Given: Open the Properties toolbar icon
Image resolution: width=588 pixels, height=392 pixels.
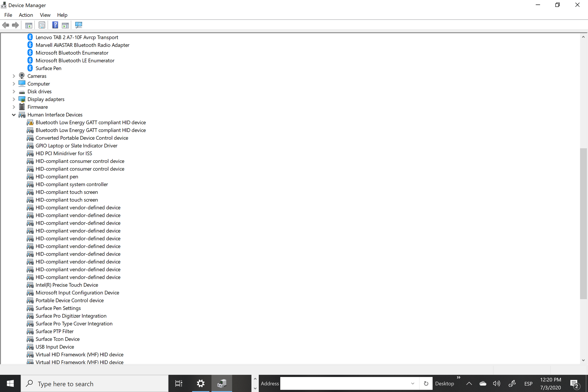Looking at the screenshot, I should (42, 25).
